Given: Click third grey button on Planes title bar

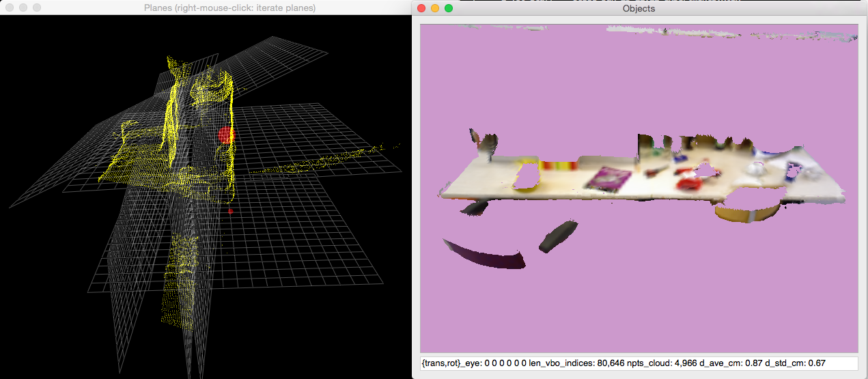Looking at the screenshot, I should pyautogui.click(x=37, y=8).
